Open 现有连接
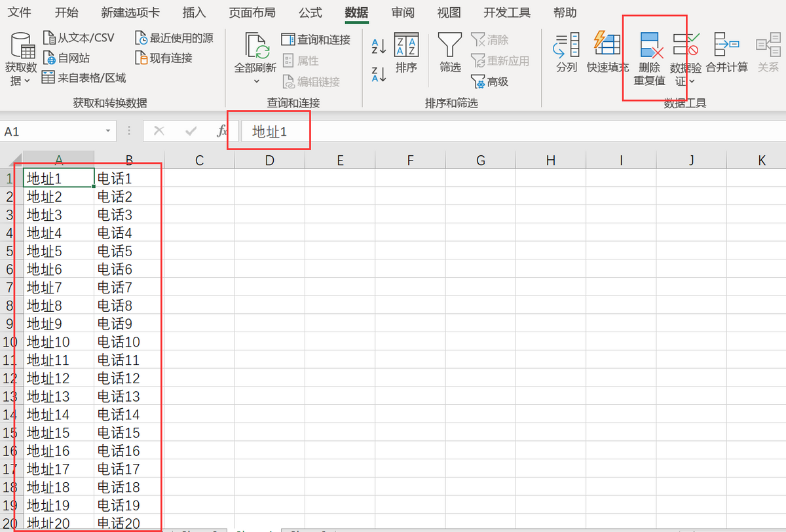 [x=163, y=58]
